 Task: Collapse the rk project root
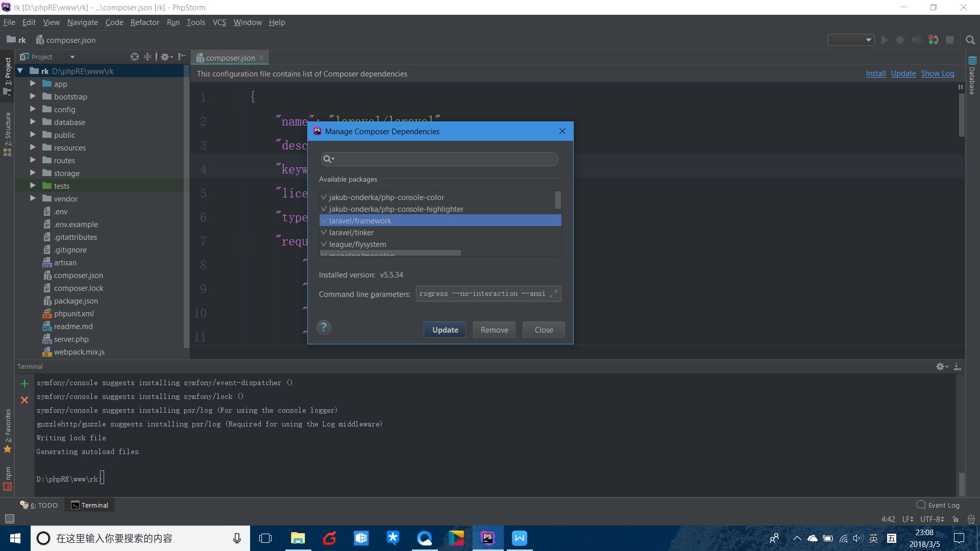(20, 71)
